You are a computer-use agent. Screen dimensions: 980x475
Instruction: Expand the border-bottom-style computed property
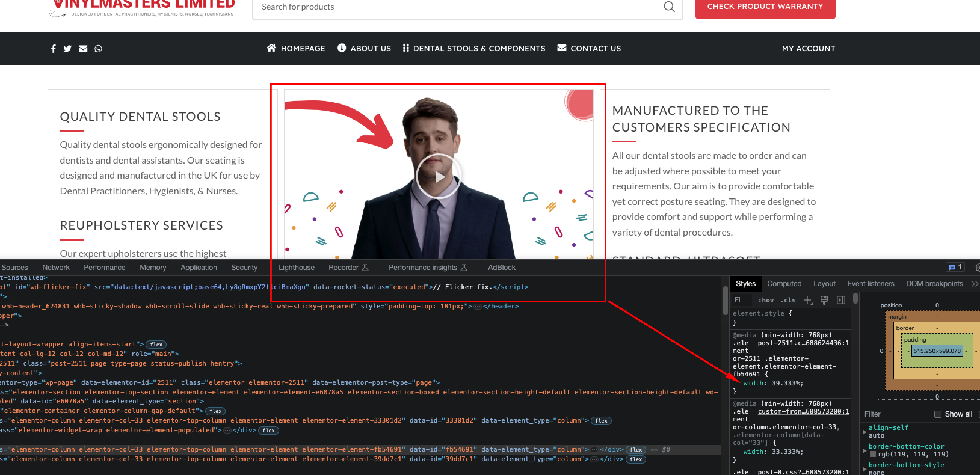click(864, 469)
